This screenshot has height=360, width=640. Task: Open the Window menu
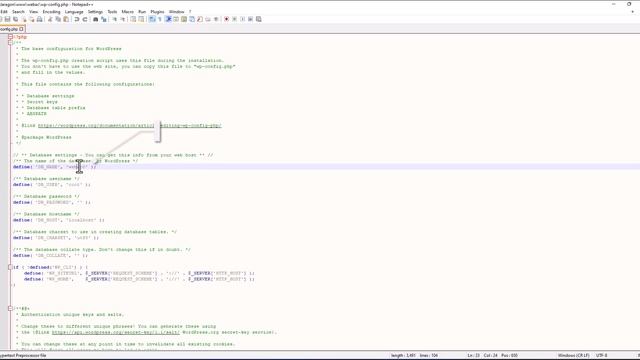tap(177, 12)
